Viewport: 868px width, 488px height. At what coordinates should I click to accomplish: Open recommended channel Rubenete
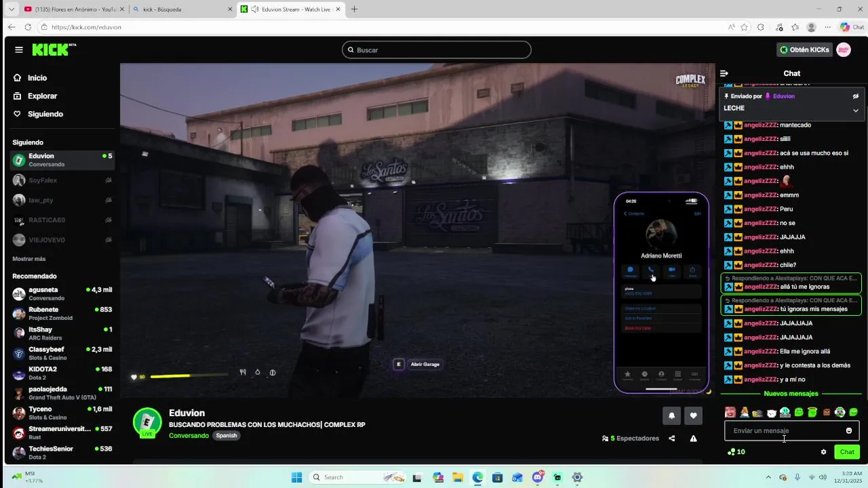(x=62, y=313)
